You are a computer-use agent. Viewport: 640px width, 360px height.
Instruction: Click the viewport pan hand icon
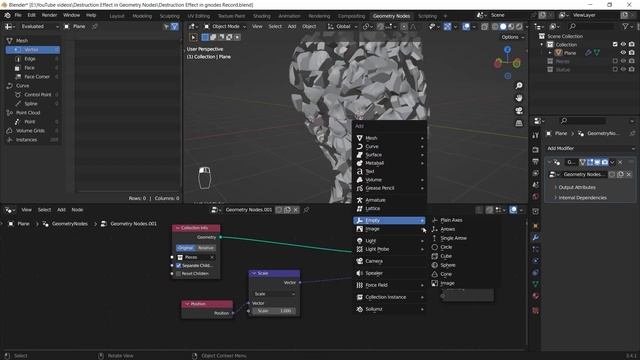519,98
